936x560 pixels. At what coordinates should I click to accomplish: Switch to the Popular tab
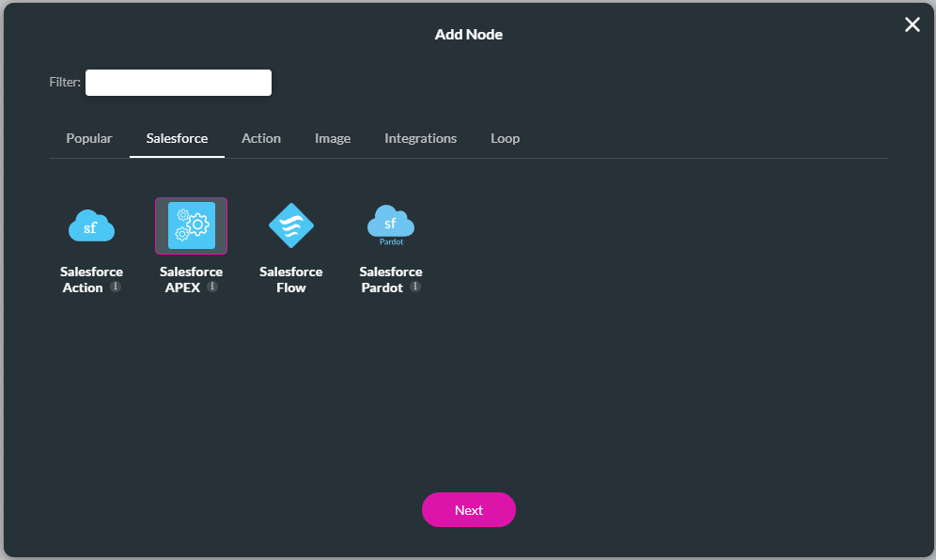(88, 138)
